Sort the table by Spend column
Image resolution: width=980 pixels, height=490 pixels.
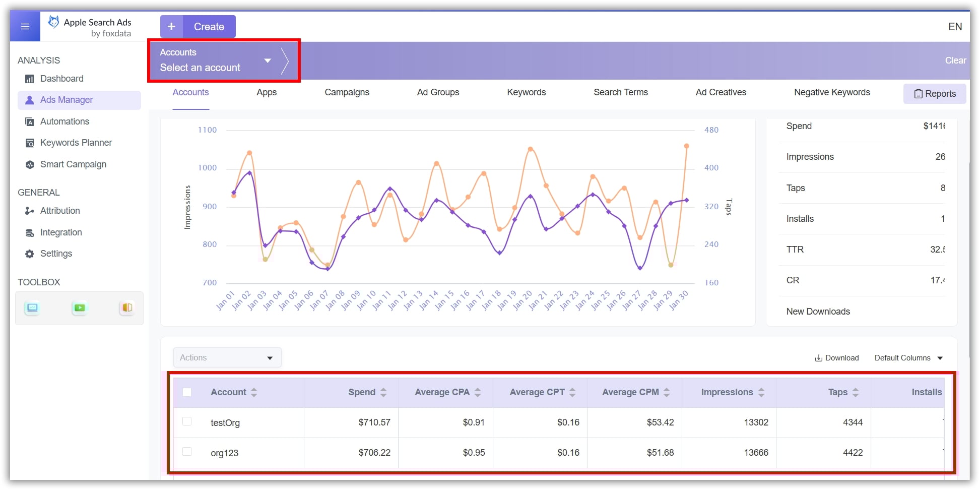point(383,392)
